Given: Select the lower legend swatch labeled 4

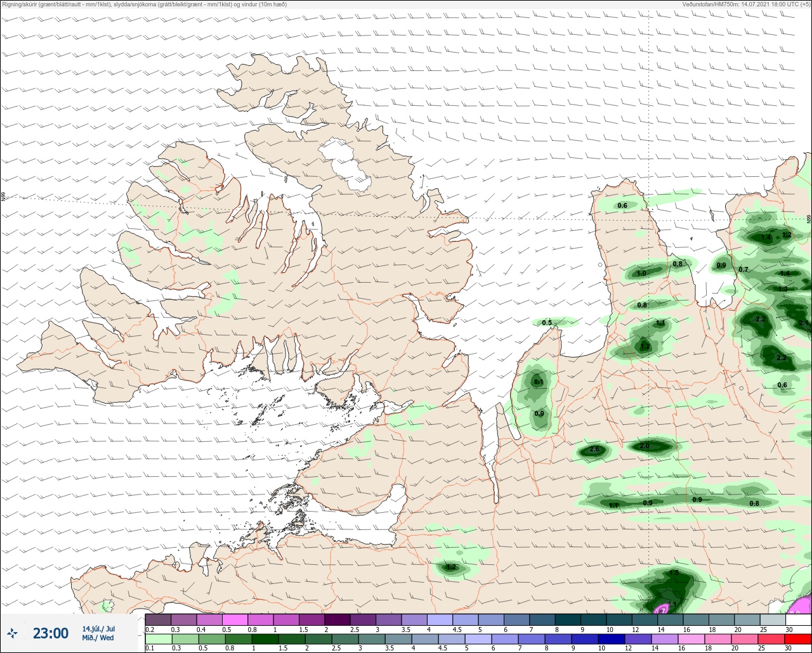Looking at the screenshot, I should coord(425,639).
